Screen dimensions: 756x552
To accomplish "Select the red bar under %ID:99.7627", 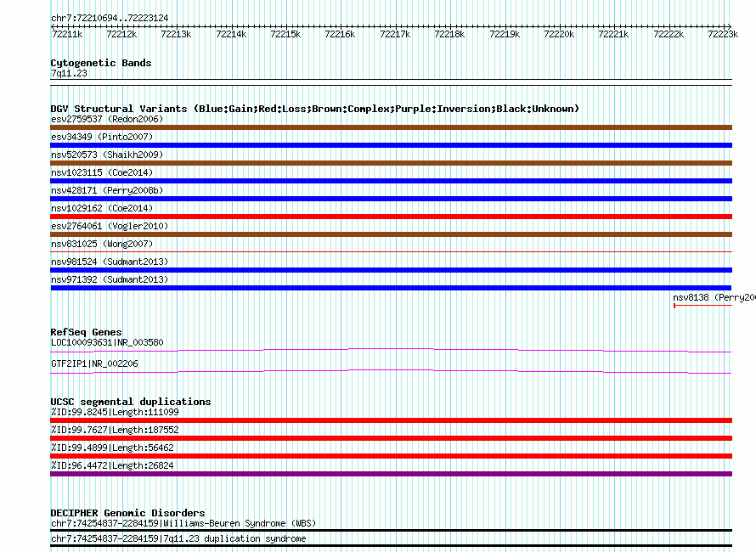I will click(391, 438).
